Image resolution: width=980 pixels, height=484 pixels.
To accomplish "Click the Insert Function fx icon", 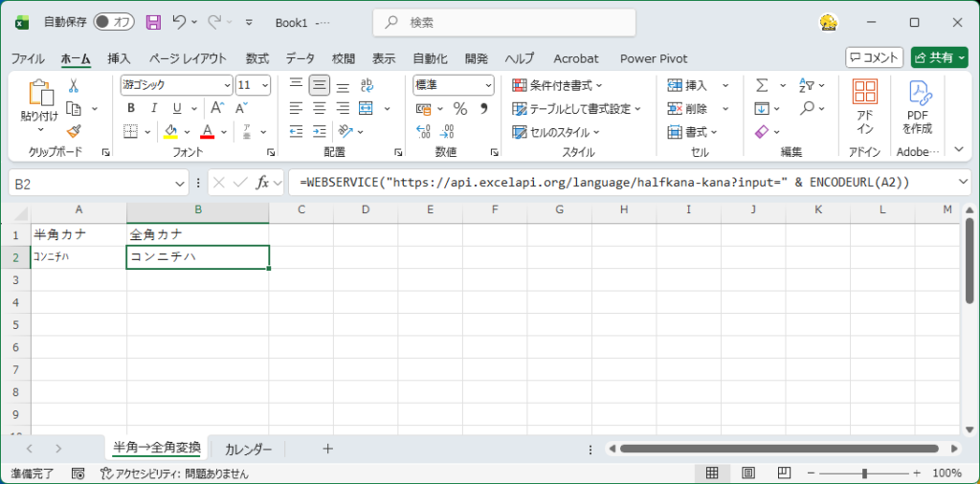I will [262, 182].
